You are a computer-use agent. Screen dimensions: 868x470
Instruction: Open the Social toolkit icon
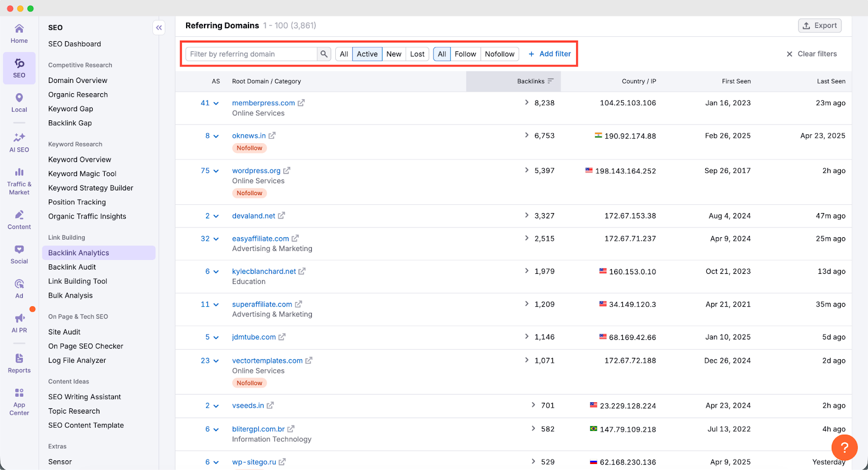click(19, 249)
